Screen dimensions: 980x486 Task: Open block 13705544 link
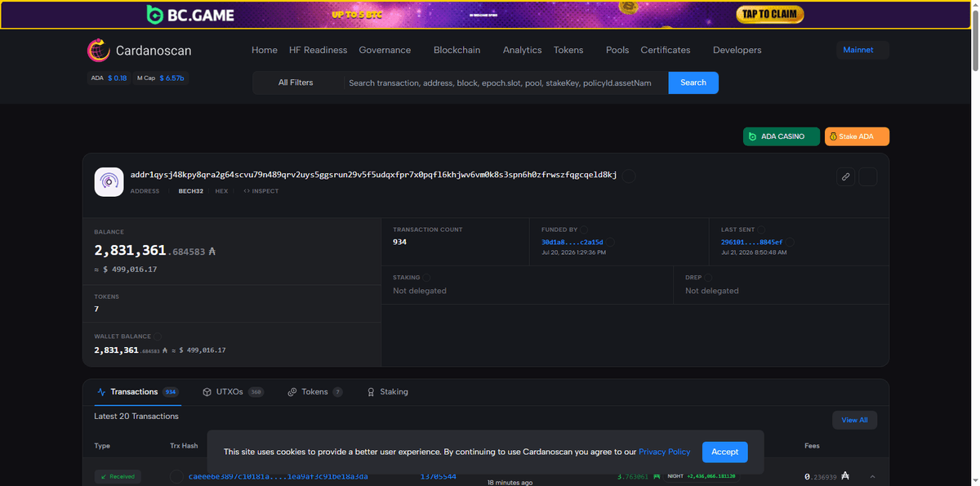tap(438, 476)
